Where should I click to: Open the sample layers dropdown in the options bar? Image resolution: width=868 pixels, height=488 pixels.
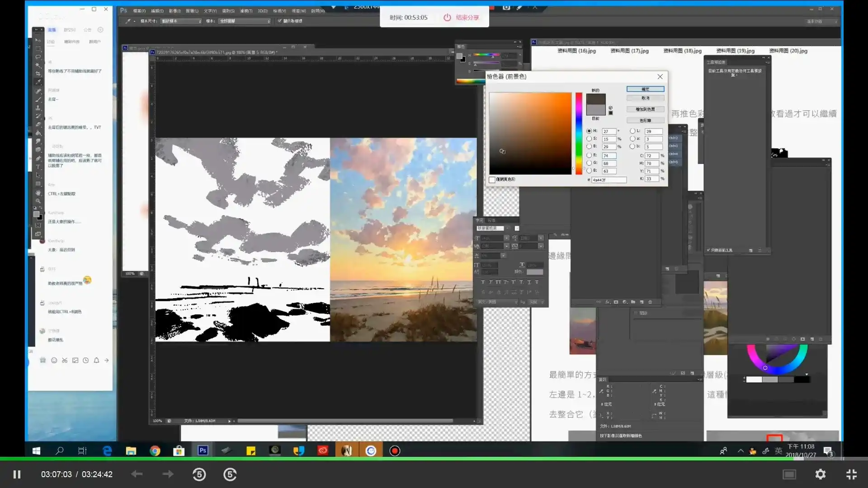[244, 21]
